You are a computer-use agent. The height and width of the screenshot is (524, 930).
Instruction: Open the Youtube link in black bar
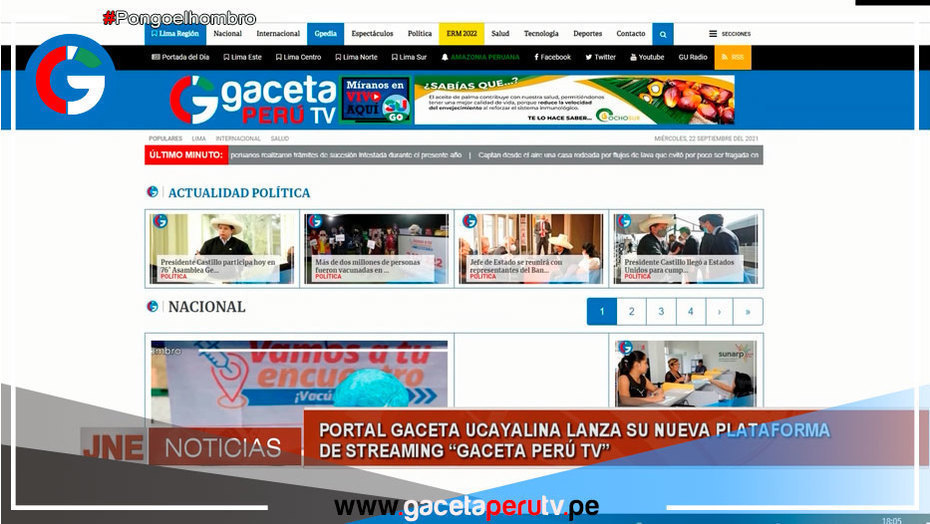[x=646, y=58]
